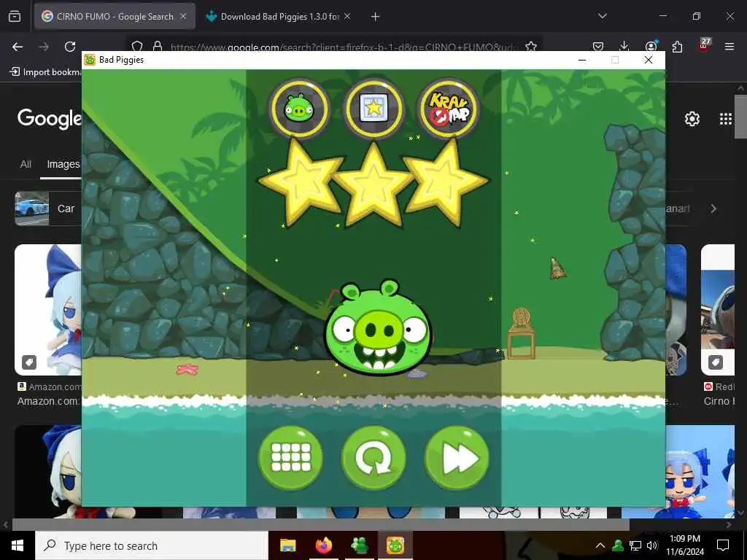Open Firefox view recent browsing icon

coord(15,17)
